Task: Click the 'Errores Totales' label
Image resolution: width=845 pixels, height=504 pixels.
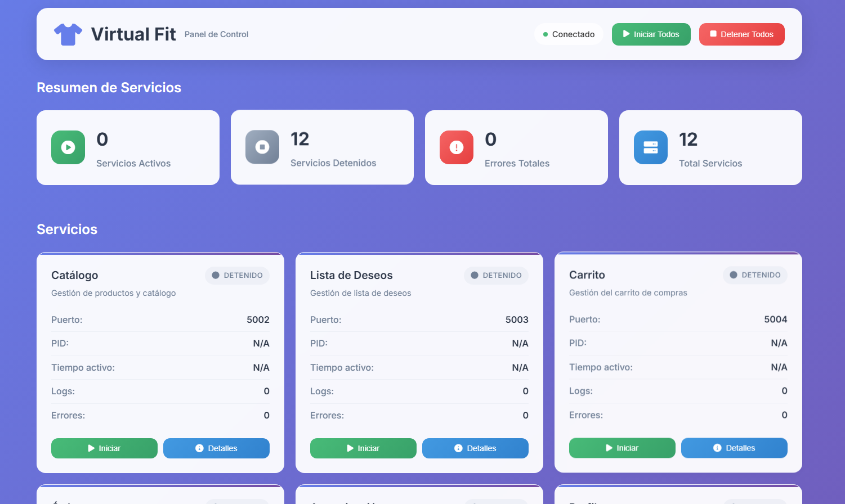Action: click(x=517, y=163)
